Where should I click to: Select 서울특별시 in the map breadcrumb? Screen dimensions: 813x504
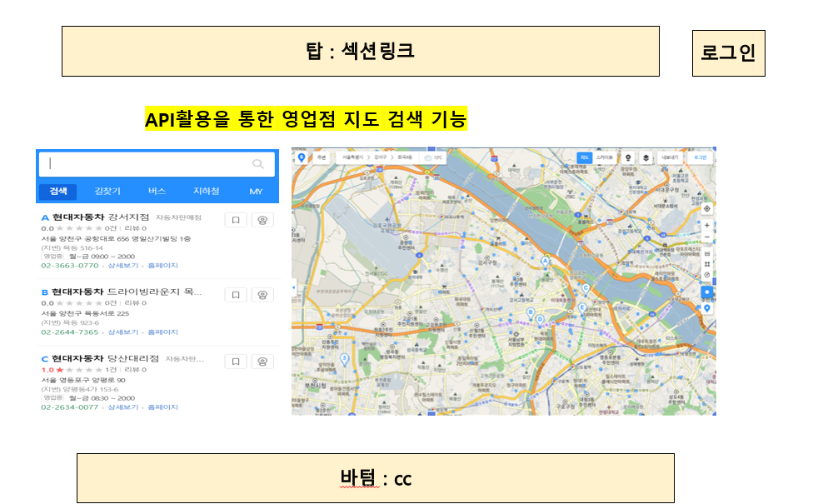click(352, 157)
